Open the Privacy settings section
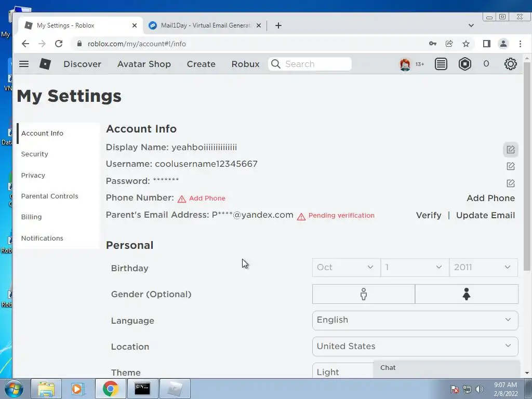This screenshot has width=532, height=399. click(58, 176)
